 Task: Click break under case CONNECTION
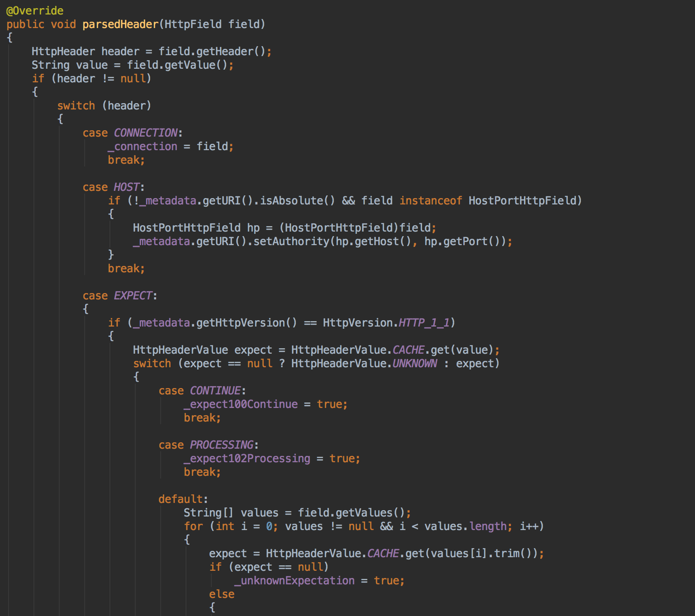tap(126, 160)
